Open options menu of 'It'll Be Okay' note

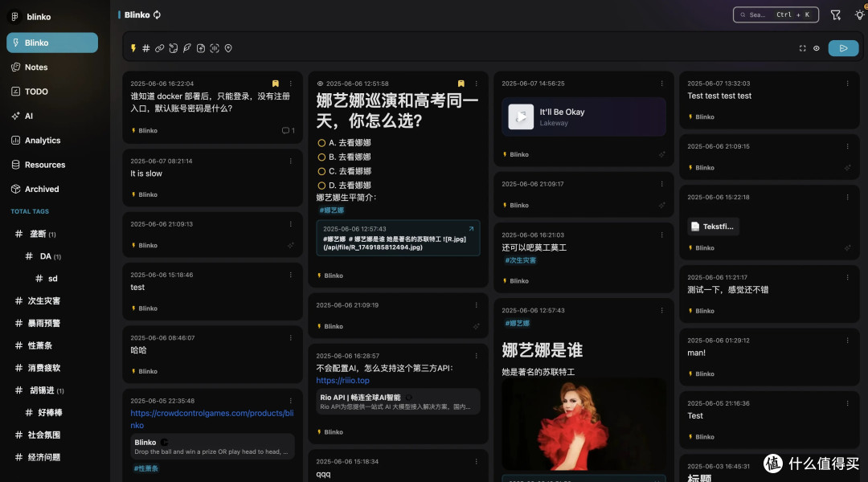661,84
